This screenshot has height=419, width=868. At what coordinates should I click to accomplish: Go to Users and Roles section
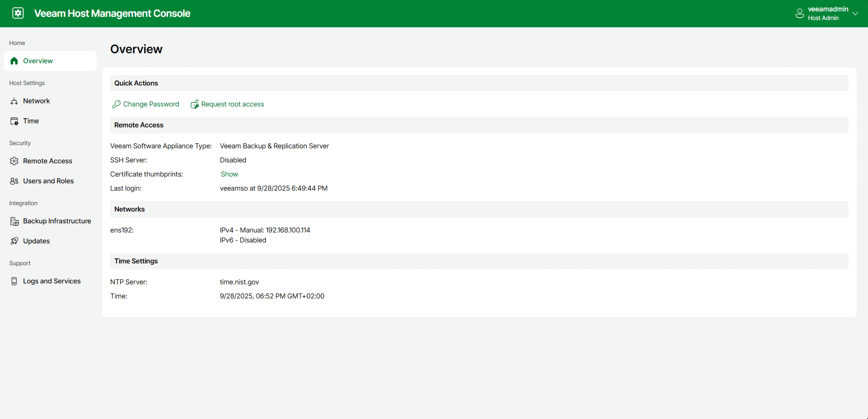[x=48, y=181]
